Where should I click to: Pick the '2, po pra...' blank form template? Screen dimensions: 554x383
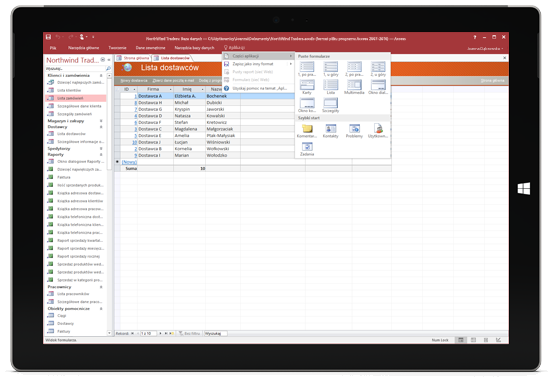(354, 69)
